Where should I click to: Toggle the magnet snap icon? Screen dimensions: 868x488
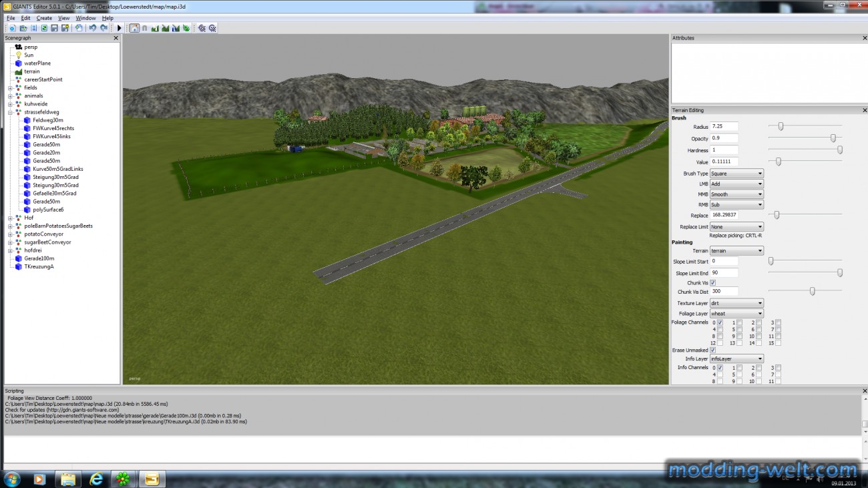pyautogui.click(x=144, y=28)
